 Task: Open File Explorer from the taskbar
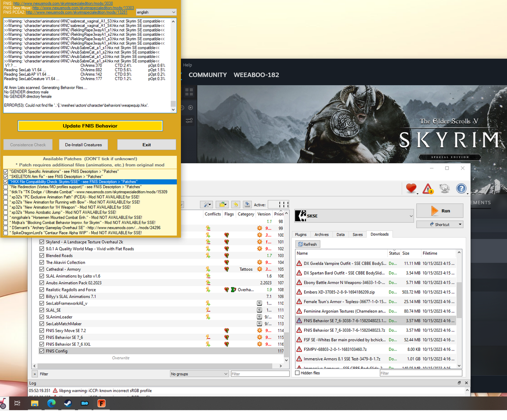(x=35, y=403)
